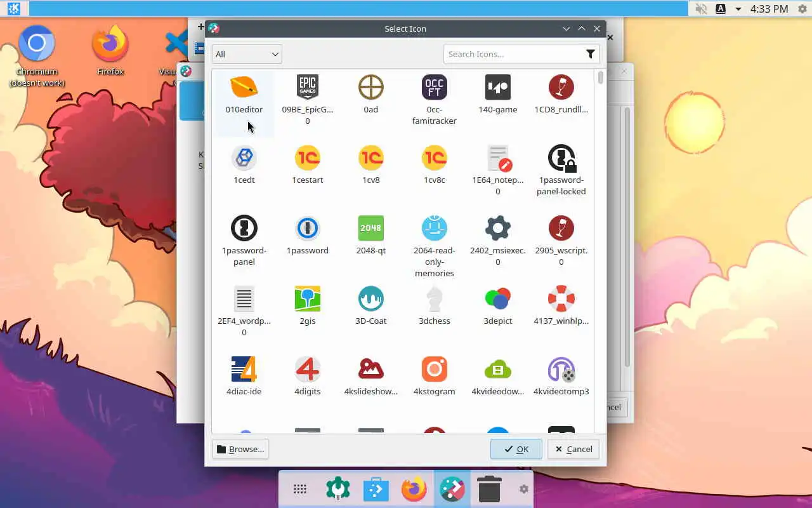The height and width of the screenshot is (508, 812).
Task: Click the Browse... button
Action: click(240, 449)
